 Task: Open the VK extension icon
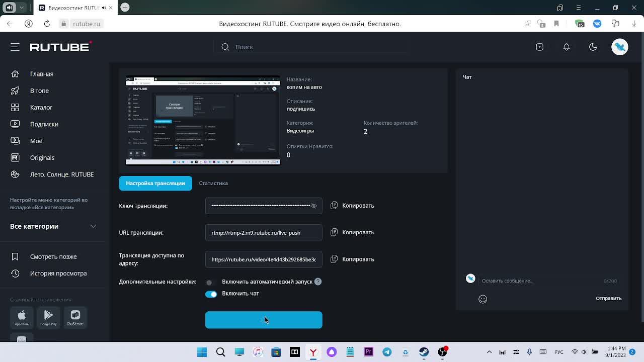597,24
